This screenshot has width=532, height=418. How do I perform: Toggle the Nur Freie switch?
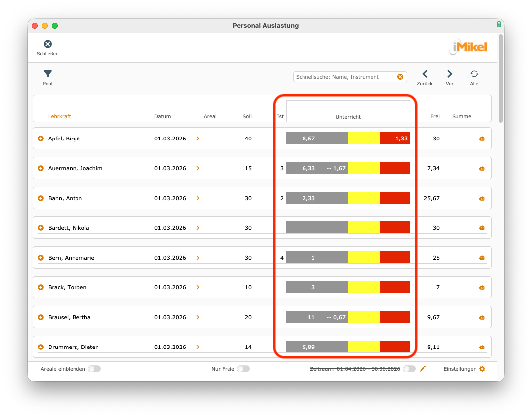(243, 369)
